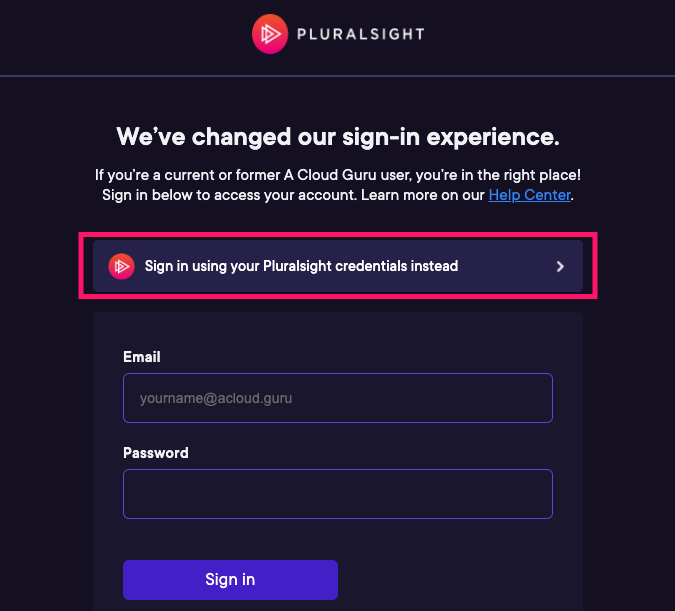Focus the Password input field
Viewport: 675px width, 611px height.
tap(337, 494)
